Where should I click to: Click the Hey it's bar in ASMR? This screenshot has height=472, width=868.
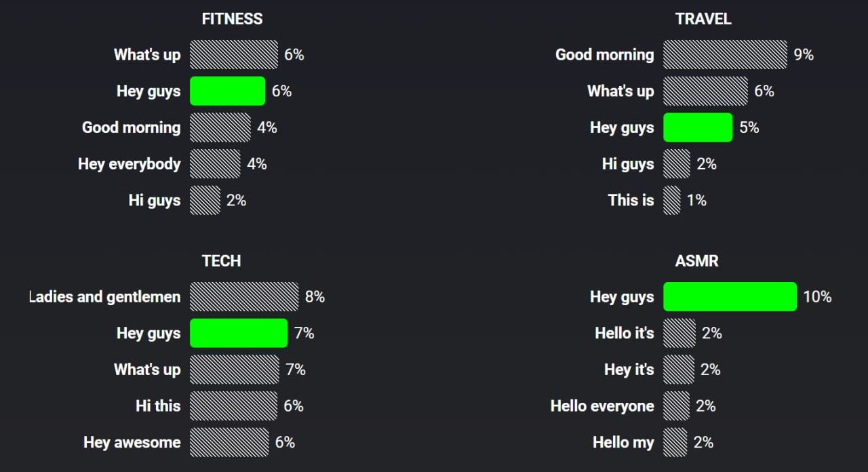[x=679, y=370]
